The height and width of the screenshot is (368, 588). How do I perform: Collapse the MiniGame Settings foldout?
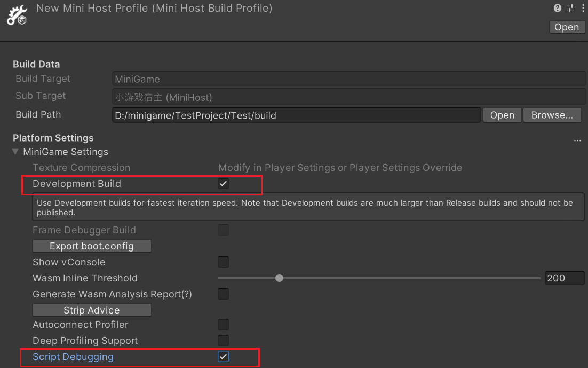(x=15, y=152)
